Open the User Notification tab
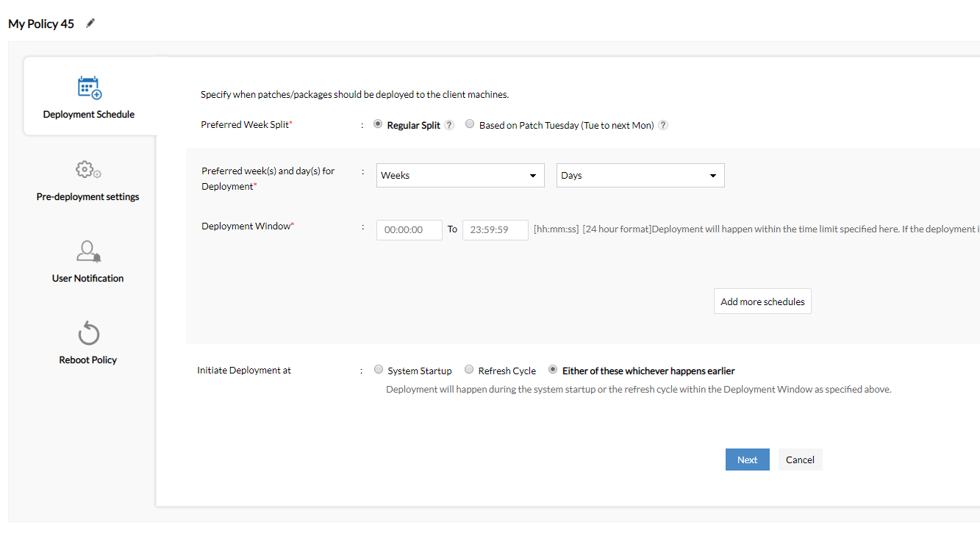The width and height of the screenshot is (980, 547). (x=87, y=278)
